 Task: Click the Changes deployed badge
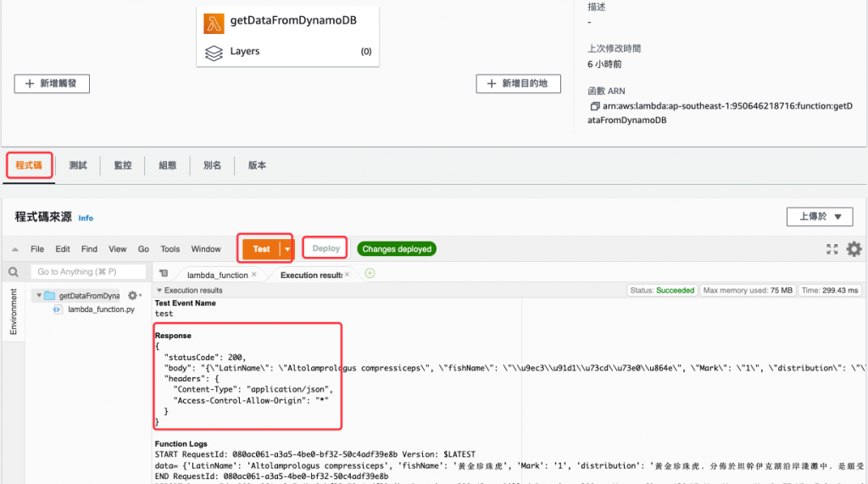coord(397,249)
